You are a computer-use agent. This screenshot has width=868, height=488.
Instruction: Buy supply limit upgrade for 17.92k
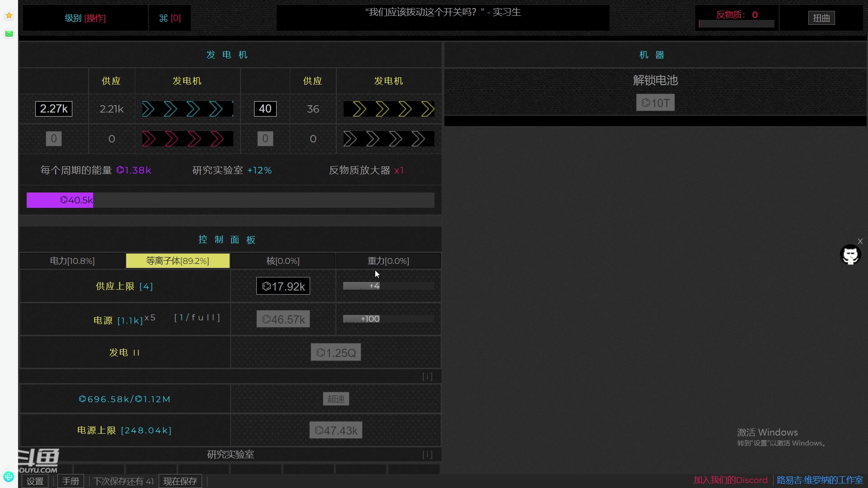283,286
